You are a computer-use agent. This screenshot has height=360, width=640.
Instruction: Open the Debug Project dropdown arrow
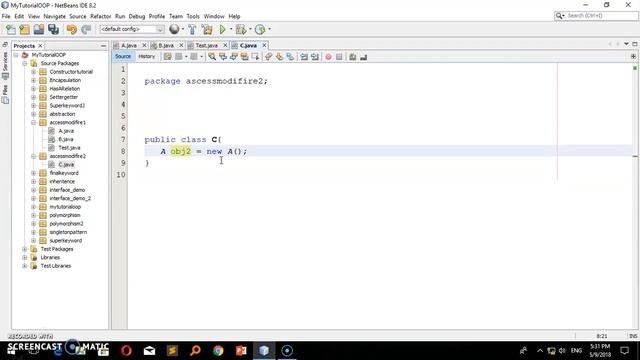250,29
